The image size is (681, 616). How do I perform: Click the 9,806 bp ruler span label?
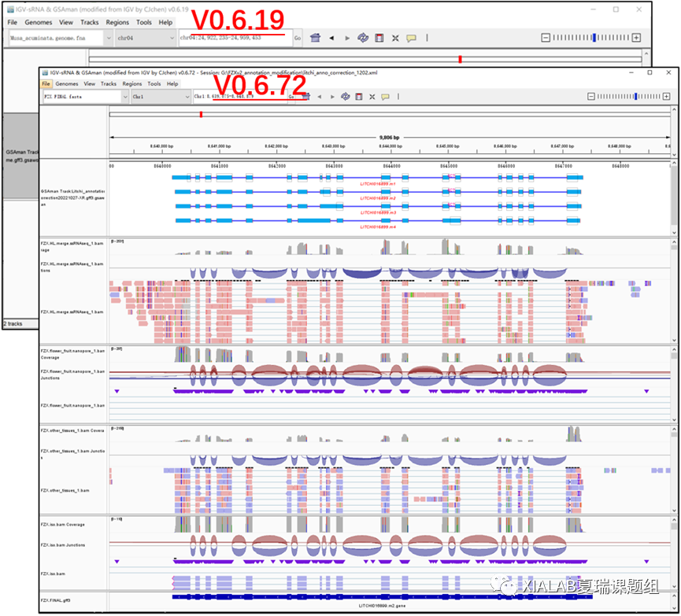(x=389, y=138)
